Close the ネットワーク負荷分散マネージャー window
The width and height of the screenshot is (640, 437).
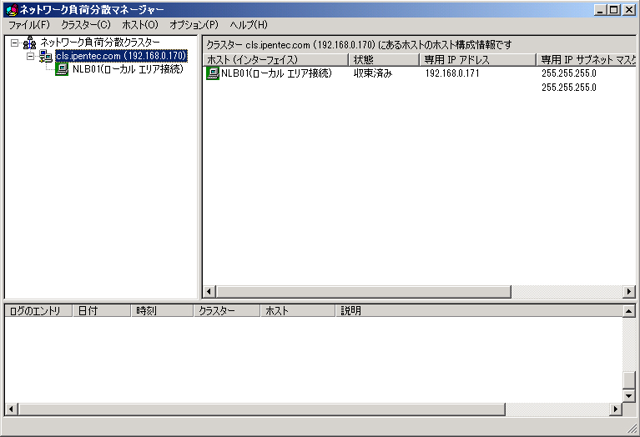(629, 10)
